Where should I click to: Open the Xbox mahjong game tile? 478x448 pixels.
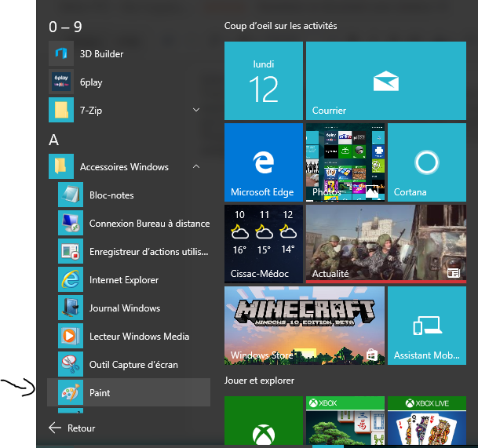(345, 421)
